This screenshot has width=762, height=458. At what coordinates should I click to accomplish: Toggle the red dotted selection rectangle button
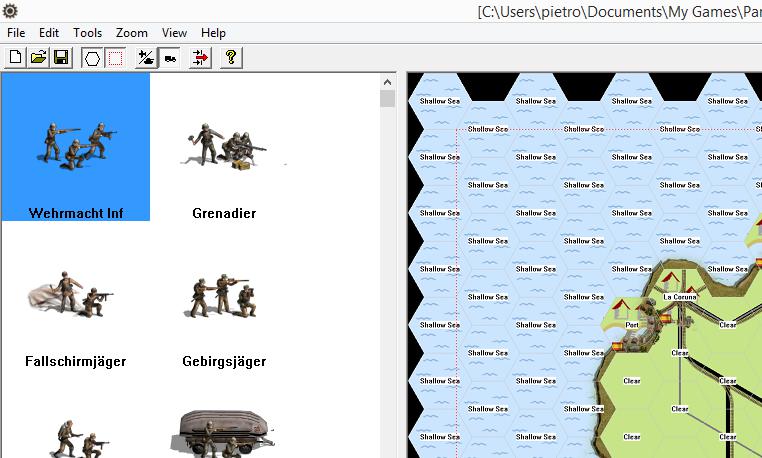click(115, 58)
